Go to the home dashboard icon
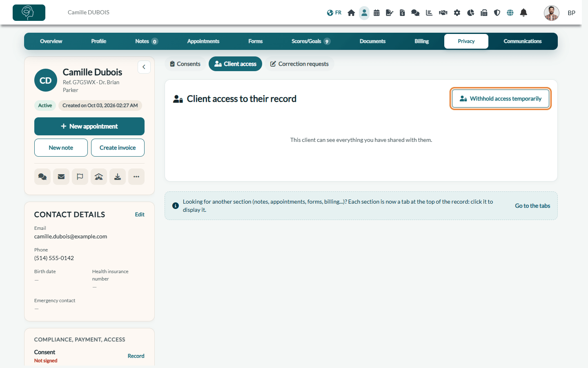Viewport: 588px width, 368px height. click(351, 13)
